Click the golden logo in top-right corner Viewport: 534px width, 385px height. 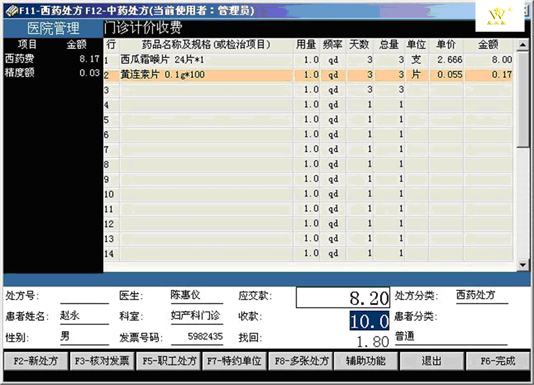click(499, 16)
